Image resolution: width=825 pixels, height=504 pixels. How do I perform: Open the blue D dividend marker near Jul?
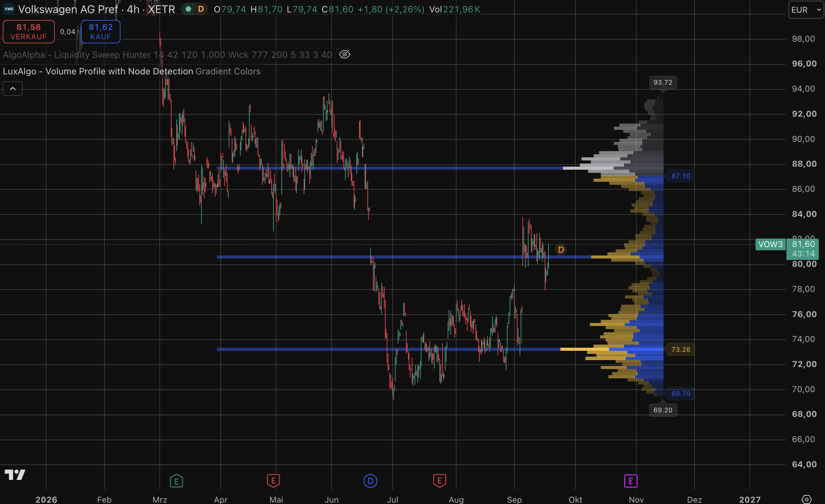point(370,481)
